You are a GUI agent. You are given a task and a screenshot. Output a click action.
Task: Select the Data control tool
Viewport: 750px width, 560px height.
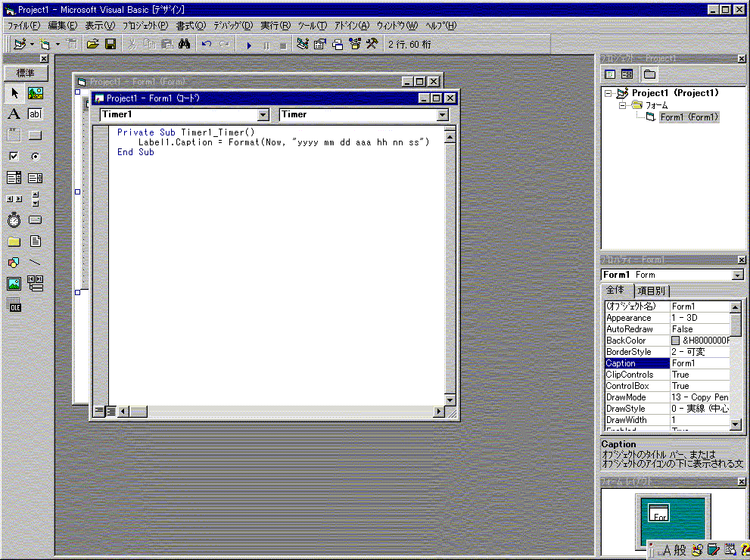point(36,284)
